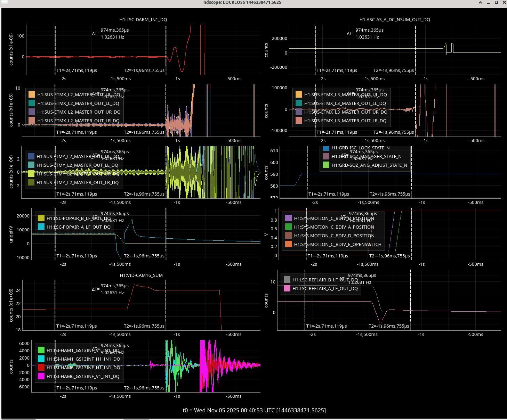Screen dimensions: 507x420
Task: Click the pink REFLAIR_A_LF_OUT_DQ legend swatch
Action: pos(287,288)
